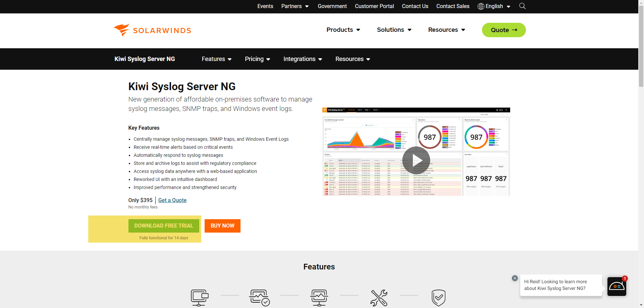This screenshot has height=308, width=644.
Task: Click the "No monthly fees" note
Action: 143,207
